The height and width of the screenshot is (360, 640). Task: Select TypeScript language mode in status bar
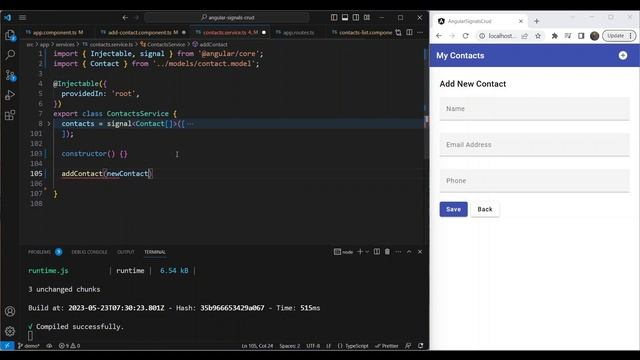pos(353,346)
